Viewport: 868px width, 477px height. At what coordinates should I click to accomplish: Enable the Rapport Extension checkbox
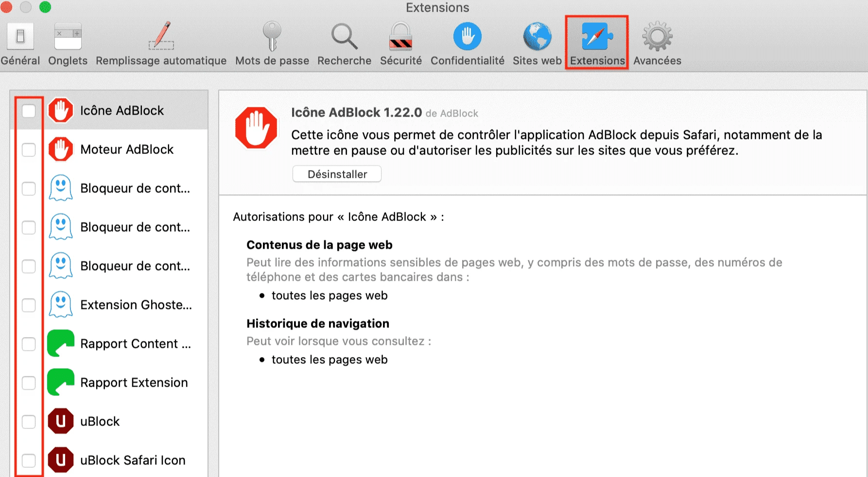click(29, 383)
